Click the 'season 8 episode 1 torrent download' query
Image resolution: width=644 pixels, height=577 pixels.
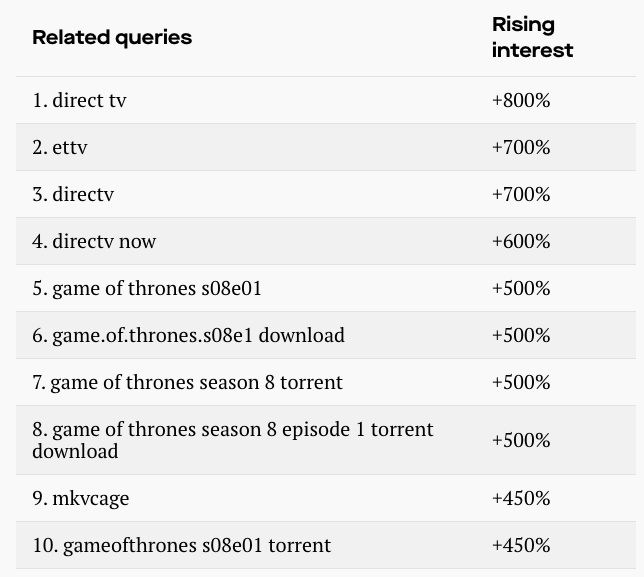232,440
